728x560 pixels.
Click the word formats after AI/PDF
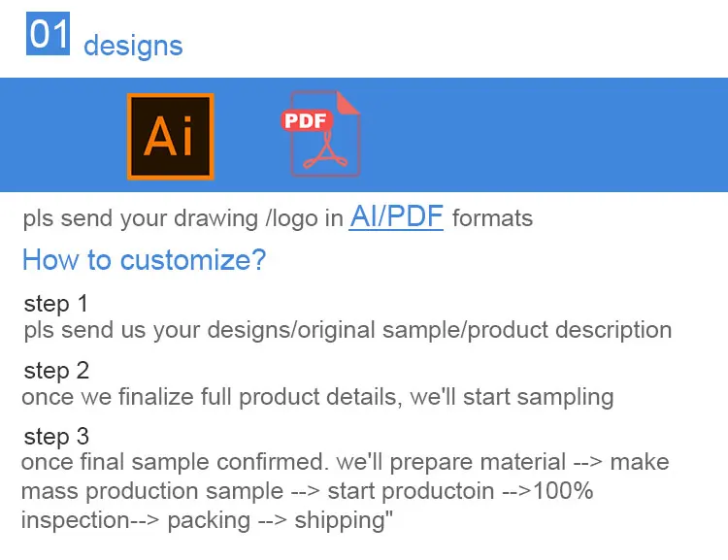coord(492,218)
